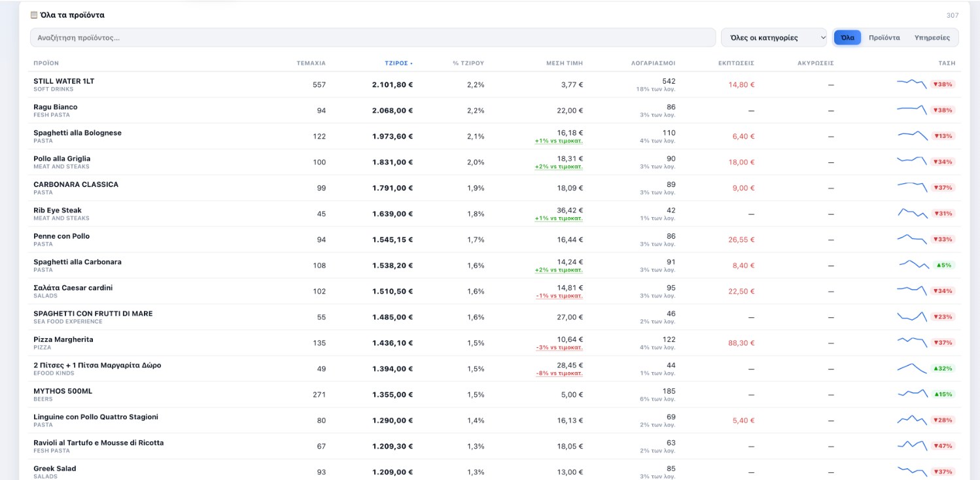980x480 pixels.
Task: Click the 271 pieces value for MYTHOS
Action: click(x=319, y=394)
